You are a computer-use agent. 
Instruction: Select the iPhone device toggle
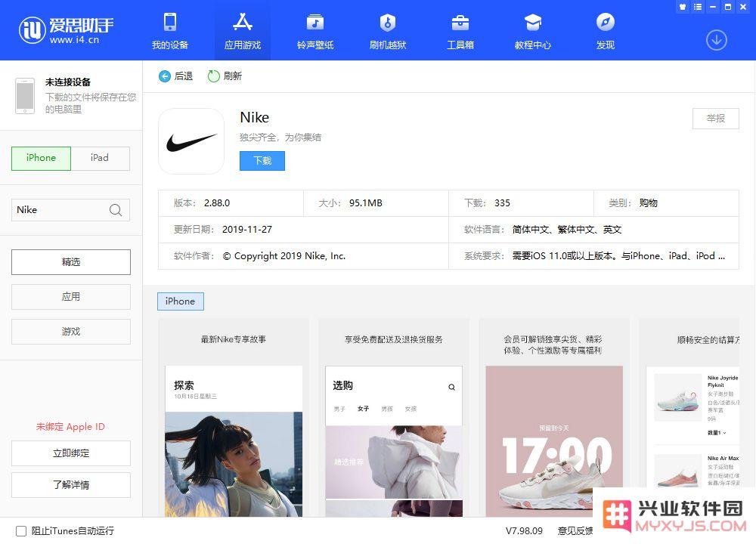point(41,158)
